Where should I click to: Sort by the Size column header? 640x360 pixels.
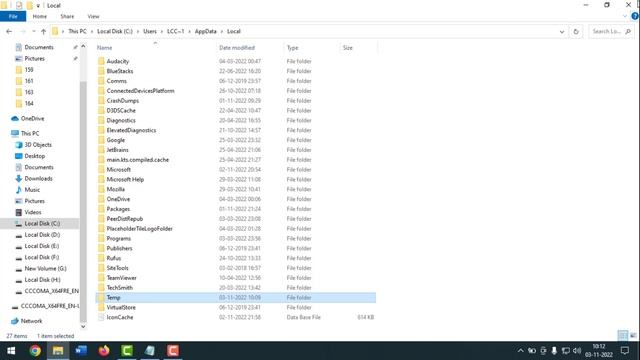click(x=347, y=48)
